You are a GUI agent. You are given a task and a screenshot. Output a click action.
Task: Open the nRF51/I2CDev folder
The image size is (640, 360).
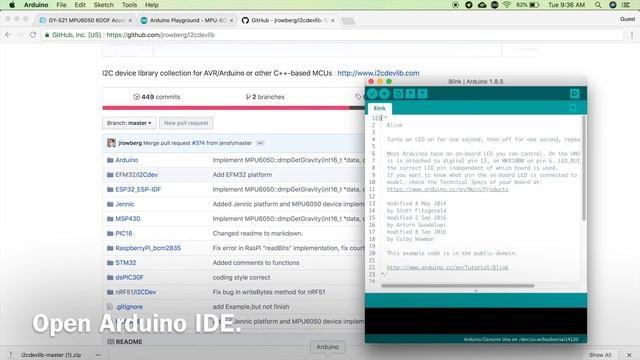click(x=136, y=292)
